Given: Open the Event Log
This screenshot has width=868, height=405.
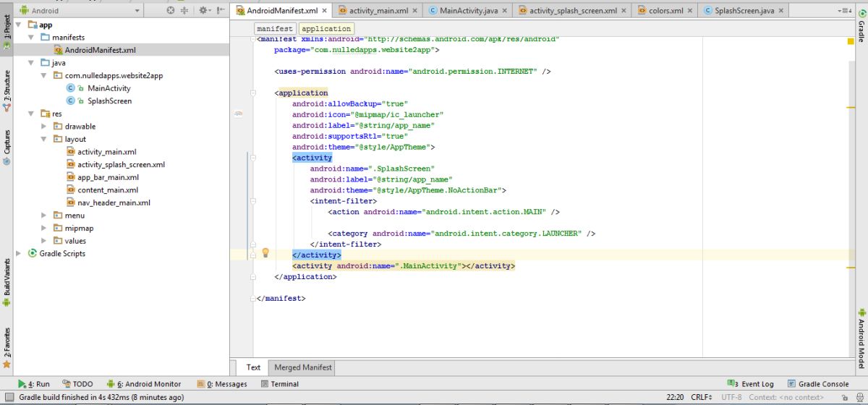Looking at the screenshot, I should pos(752,384).
